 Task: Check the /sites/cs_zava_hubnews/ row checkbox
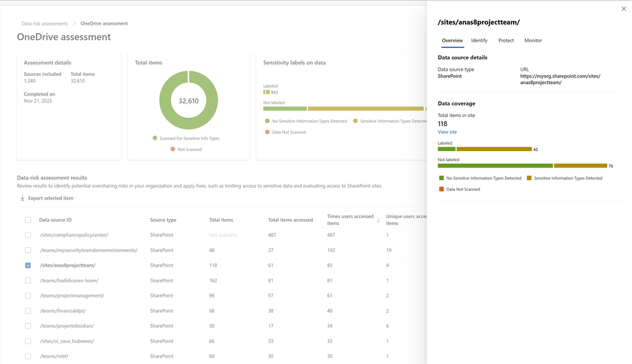[x=28, y=341]
